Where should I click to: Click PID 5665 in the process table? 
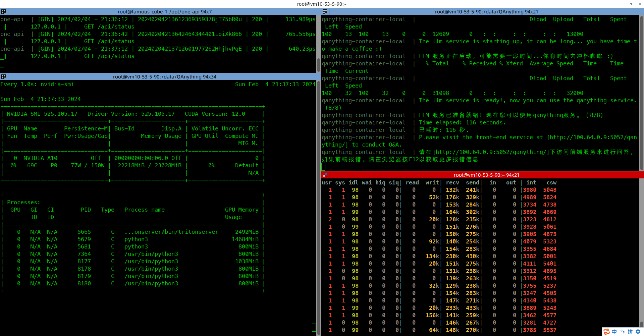[84, 232]
